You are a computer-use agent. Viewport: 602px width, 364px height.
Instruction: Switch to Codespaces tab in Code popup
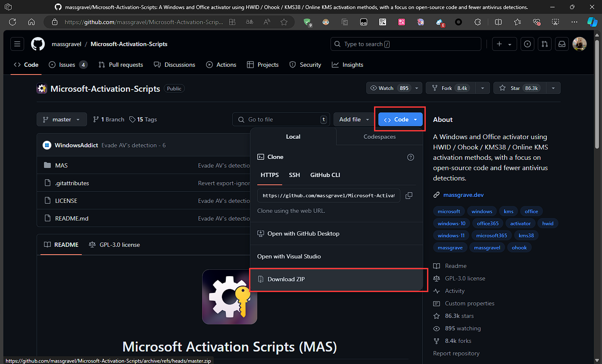click(x=379, y=137)
